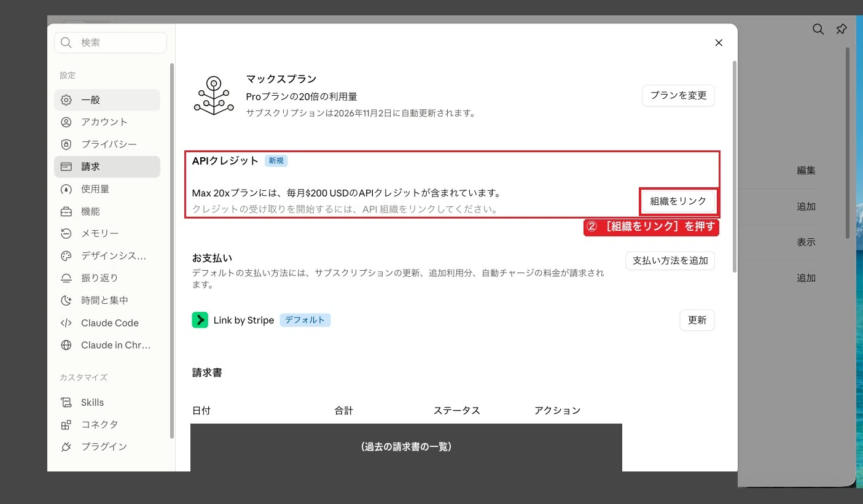
Task: Click the settings sidebar scrollbar
Action: [172, 250]
